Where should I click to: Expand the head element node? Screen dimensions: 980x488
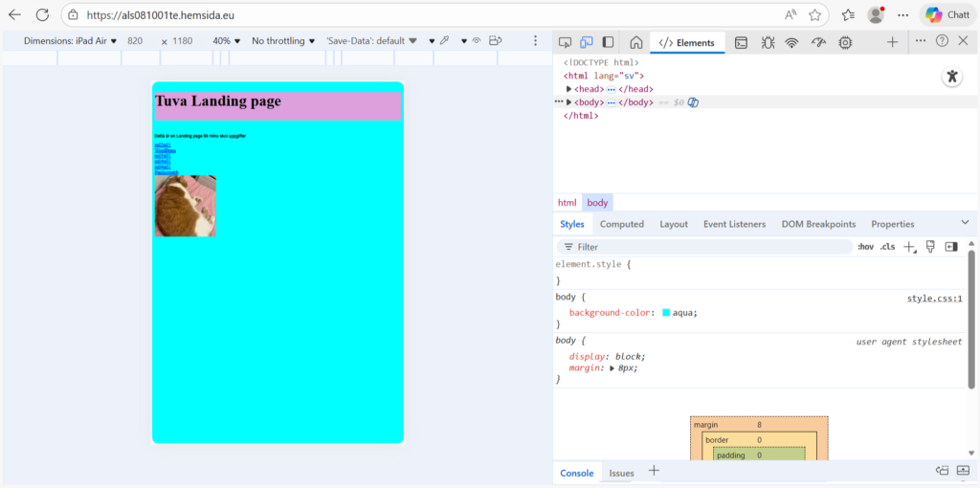pyautogui.click(x=569, y=89)
